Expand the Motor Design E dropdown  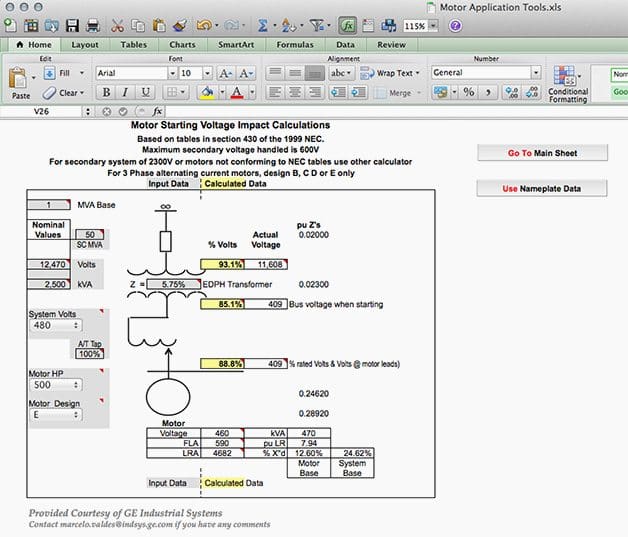click(x=55, y=415)
